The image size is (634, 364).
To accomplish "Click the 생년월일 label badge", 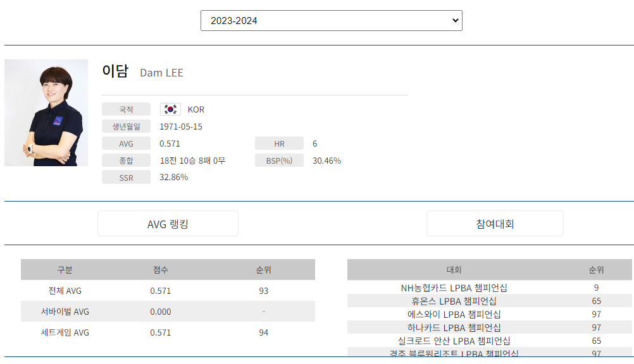I will click(x=125, y=126).
